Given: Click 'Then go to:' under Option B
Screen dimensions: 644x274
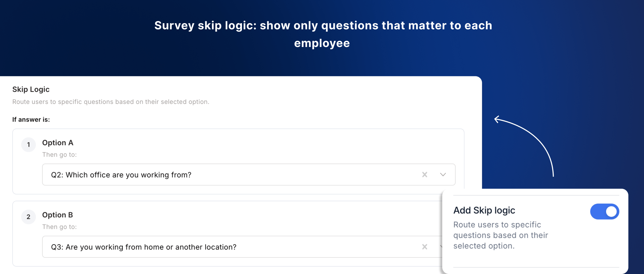Looking at the screenshot, I should 60,227.
